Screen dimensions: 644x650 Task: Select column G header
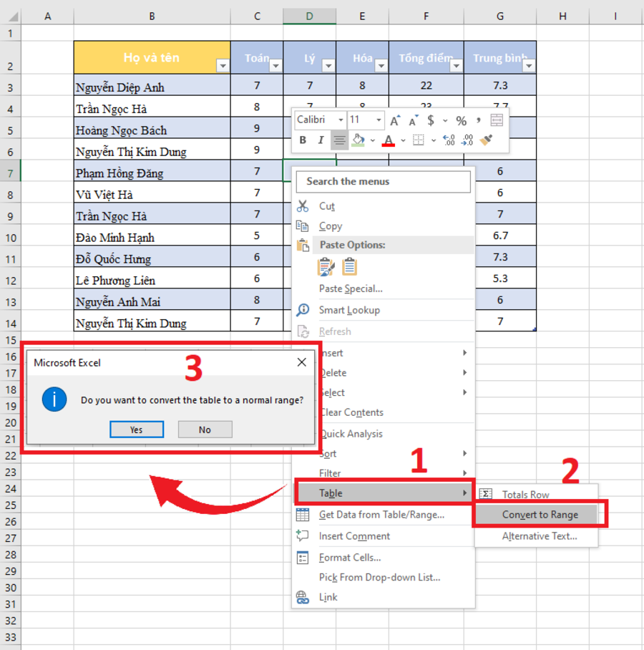point(499,16)
